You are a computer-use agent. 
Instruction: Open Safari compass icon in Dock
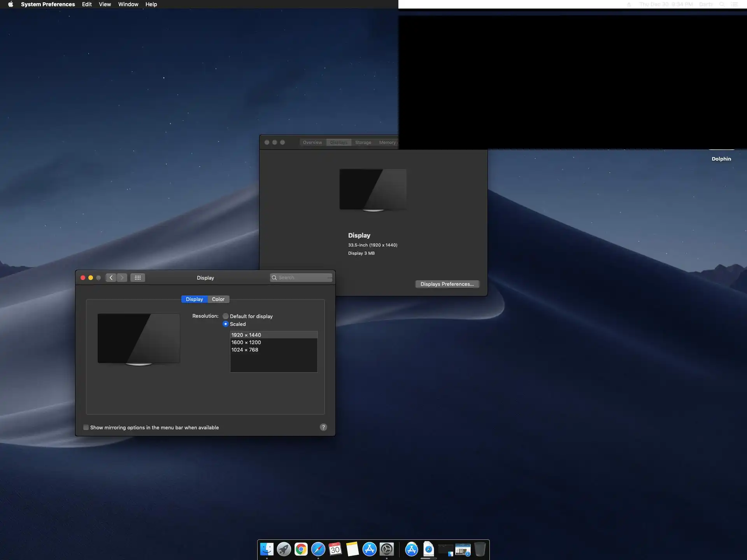click(318, 549)
